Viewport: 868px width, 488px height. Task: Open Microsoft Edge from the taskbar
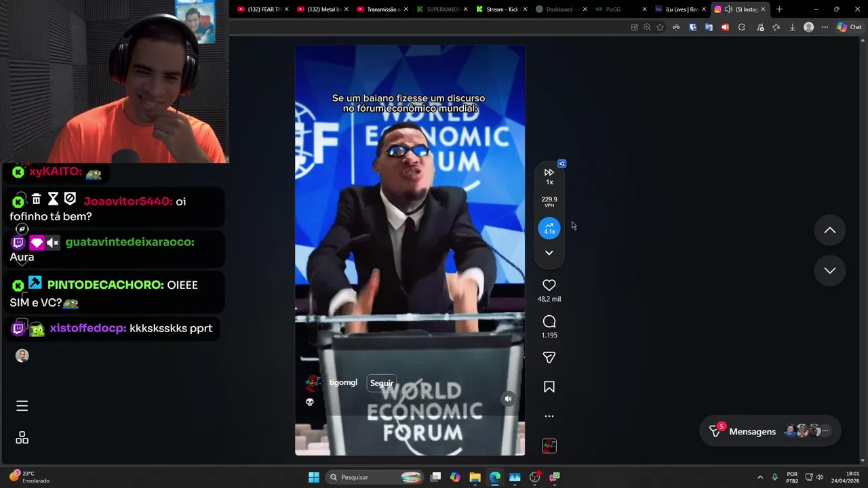[495, 477]
